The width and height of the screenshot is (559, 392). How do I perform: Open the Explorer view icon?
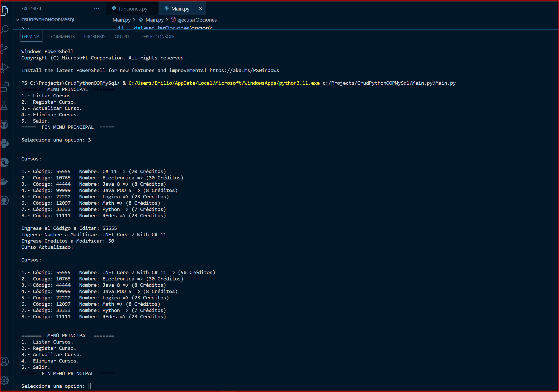[x=5, y=11]
